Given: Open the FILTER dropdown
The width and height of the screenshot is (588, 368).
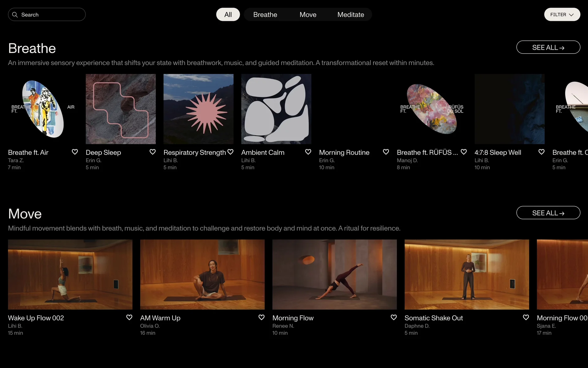Looking at the screenshot, I should (x=562, y=15).
